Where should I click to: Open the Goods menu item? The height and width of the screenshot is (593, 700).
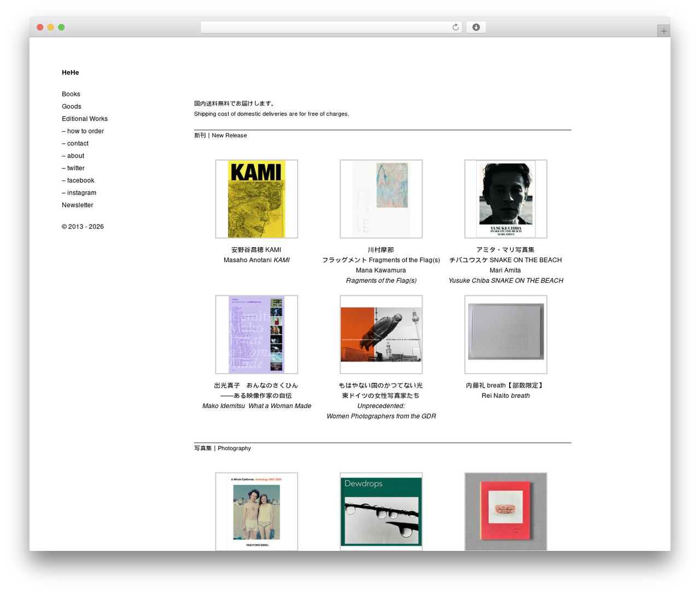coord(72,107)
